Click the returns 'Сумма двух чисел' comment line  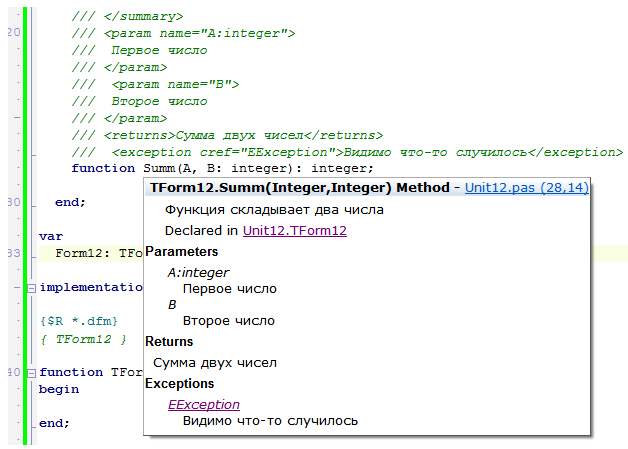227,135
